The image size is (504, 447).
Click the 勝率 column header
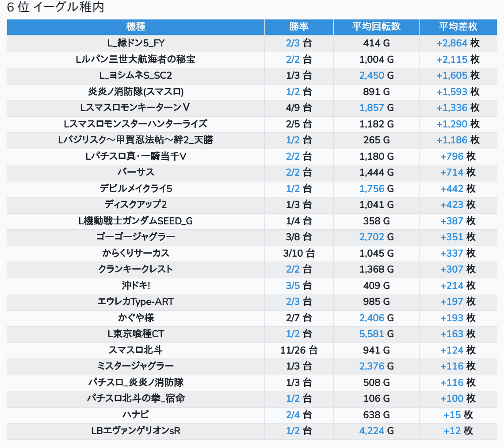pos(299,27)
